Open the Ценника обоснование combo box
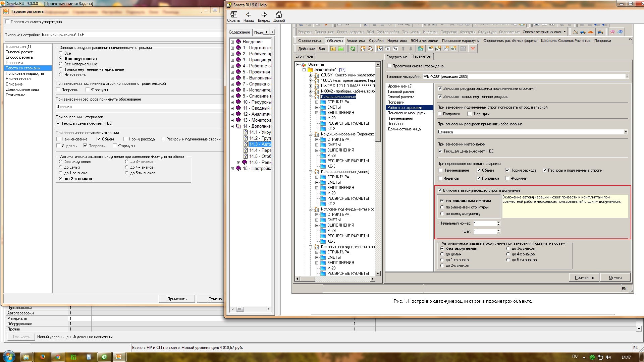This screenshot has width=644, height=362. (139, 107)
